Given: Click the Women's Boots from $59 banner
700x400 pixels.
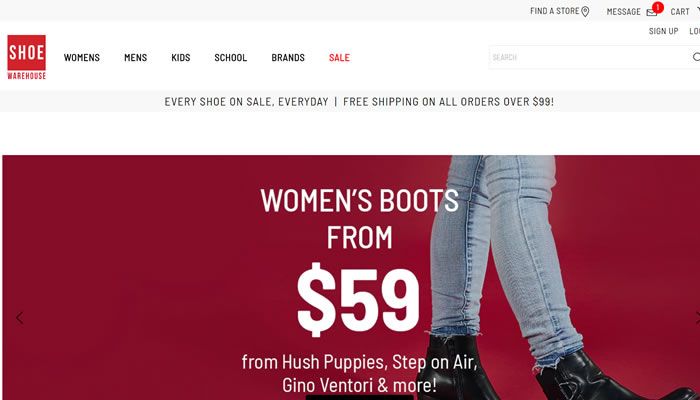Looking at the screenshot, I should pyautogui.click(x=351, y=277).
